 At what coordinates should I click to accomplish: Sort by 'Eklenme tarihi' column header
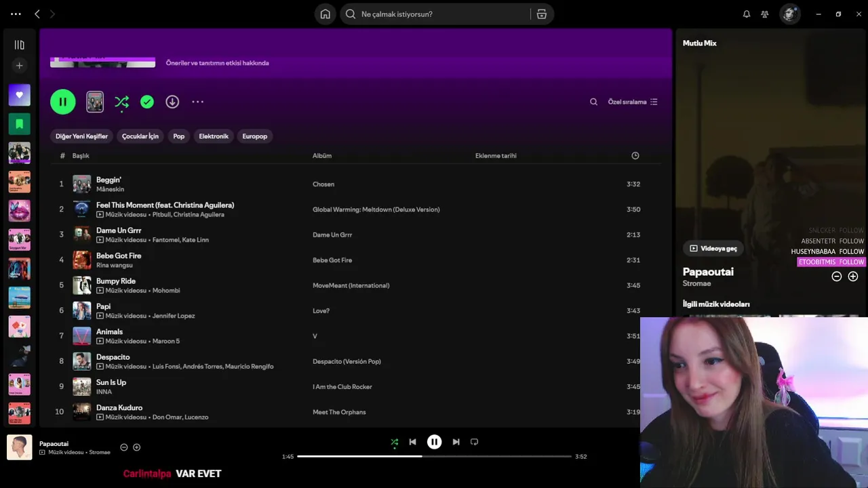click(496, 156)
